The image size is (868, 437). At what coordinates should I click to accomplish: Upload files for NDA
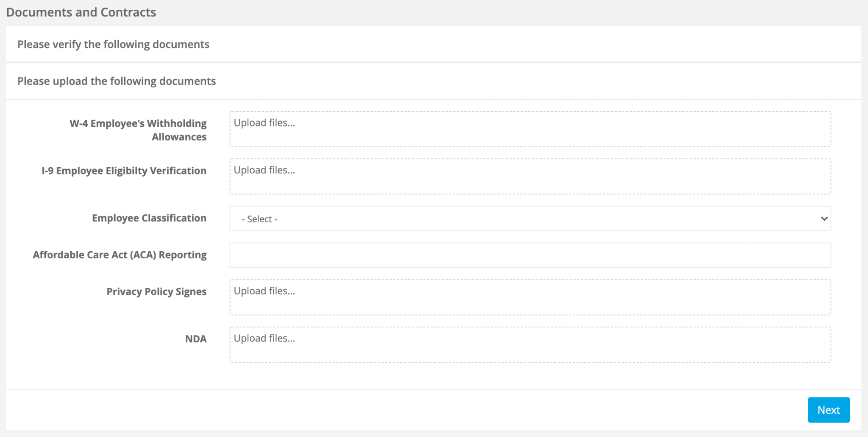click(530, 345)
